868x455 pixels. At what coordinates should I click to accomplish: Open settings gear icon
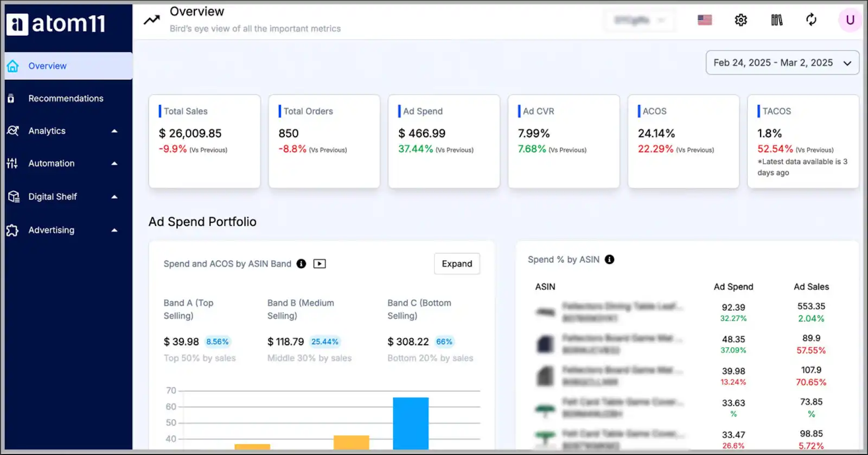[x=741, y=20]
